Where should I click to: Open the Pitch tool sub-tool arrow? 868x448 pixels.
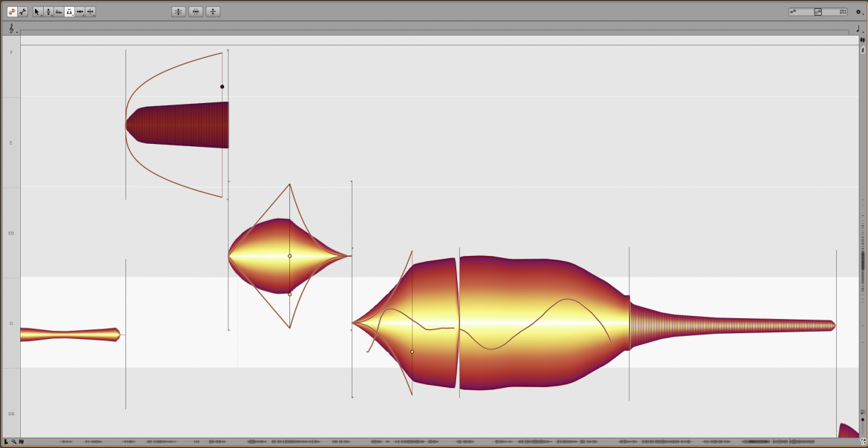52,15
